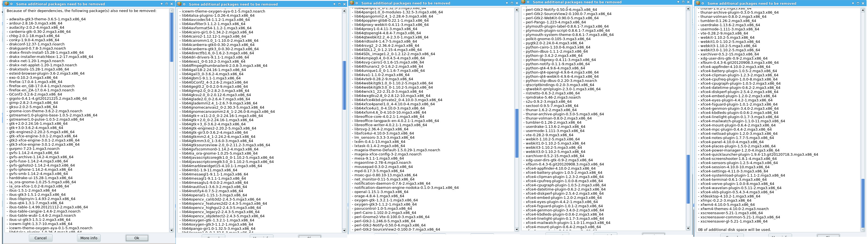Close the window listing lib64proxy-webkit
The image size is (868, 244).
click(517, 3)
